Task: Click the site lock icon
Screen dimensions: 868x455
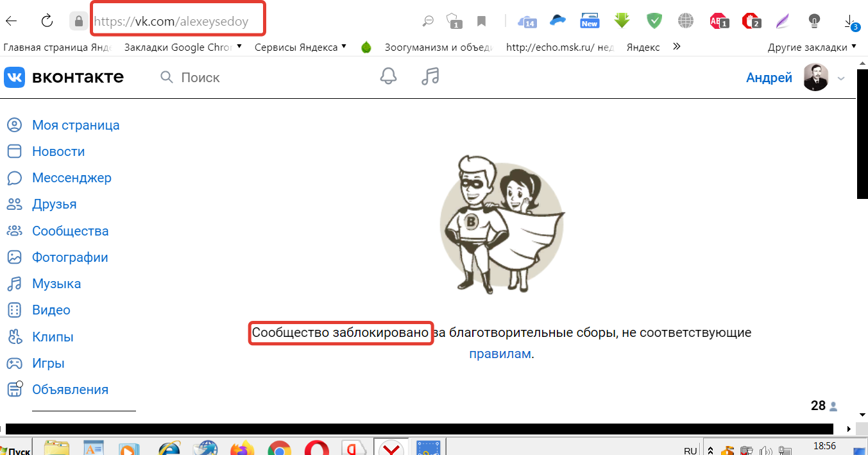Action: click(78, 22)
